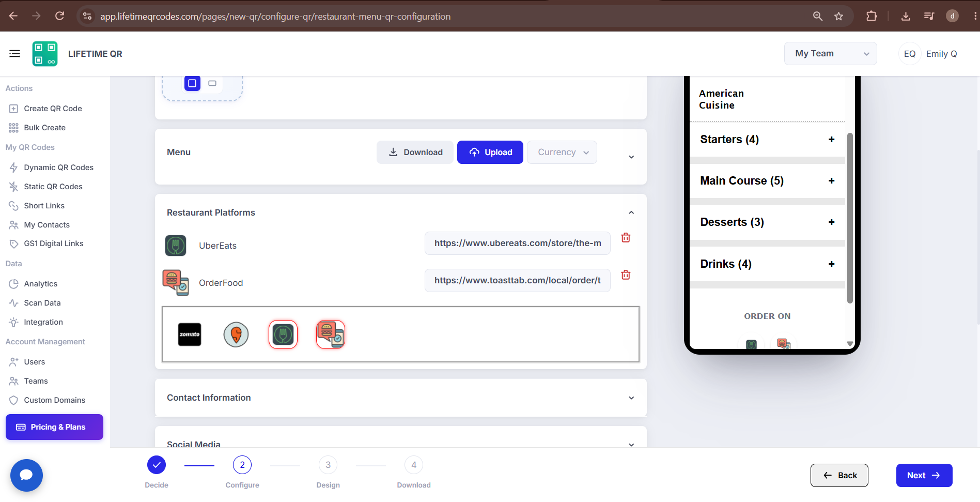Open the live chat bubble
The height and width of the screenshot is (502, 980).
point(26,475)
